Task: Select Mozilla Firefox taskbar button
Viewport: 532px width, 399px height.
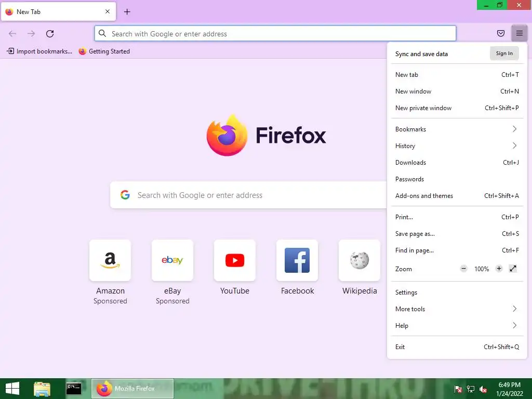Action: tap(132, 389)
